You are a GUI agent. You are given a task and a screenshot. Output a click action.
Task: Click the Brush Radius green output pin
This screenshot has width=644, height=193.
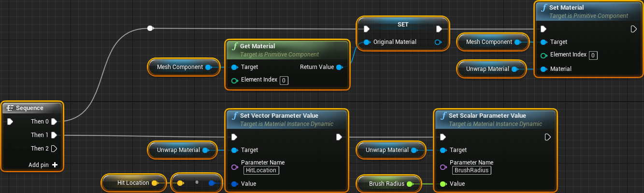point(410,184)
